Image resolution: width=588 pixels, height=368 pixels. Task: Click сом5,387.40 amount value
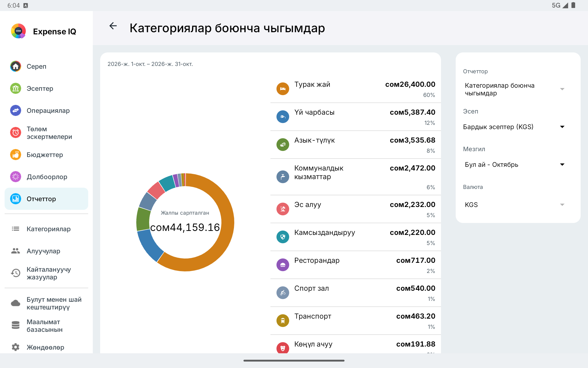pyautogui.click(x=413, y=112)
